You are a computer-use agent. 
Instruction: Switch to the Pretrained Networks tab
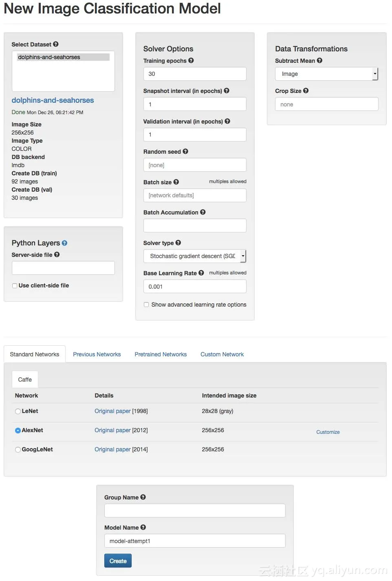161,354
